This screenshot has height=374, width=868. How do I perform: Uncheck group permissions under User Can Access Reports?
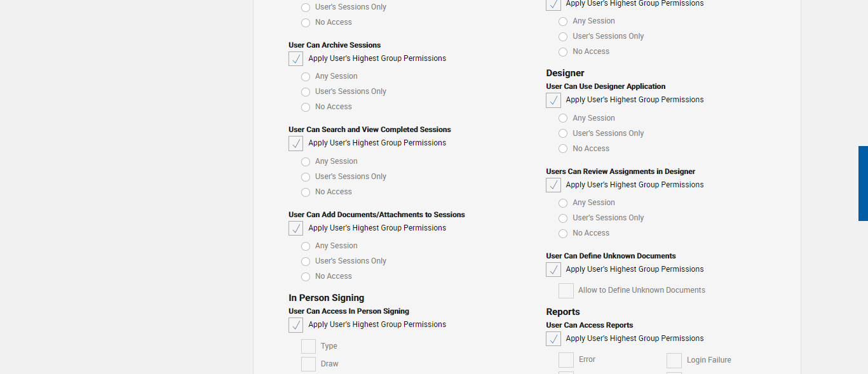coord(553,339)
